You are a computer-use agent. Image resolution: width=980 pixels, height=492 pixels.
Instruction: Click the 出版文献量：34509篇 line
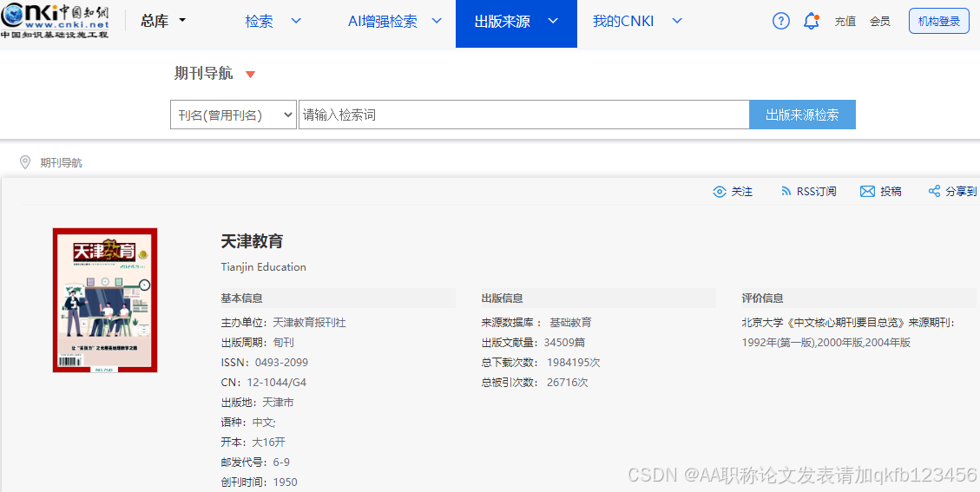tap(533, 343)
